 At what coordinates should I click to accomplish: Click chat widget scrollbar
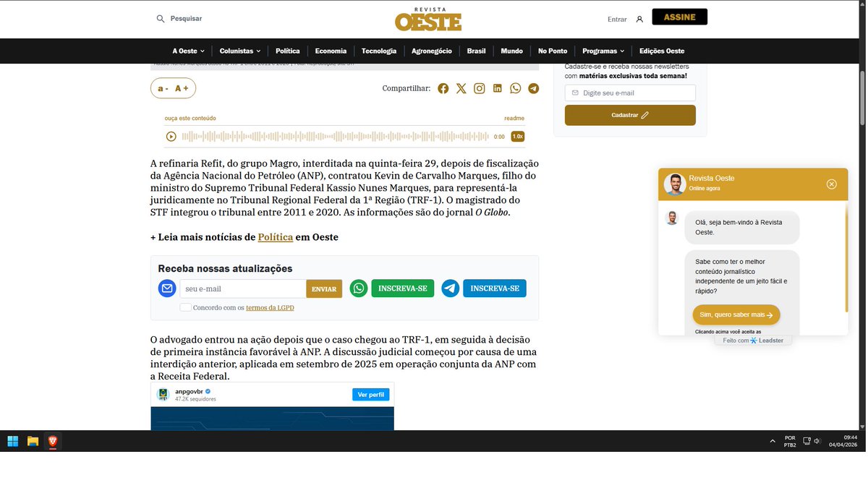click(846, 257)
